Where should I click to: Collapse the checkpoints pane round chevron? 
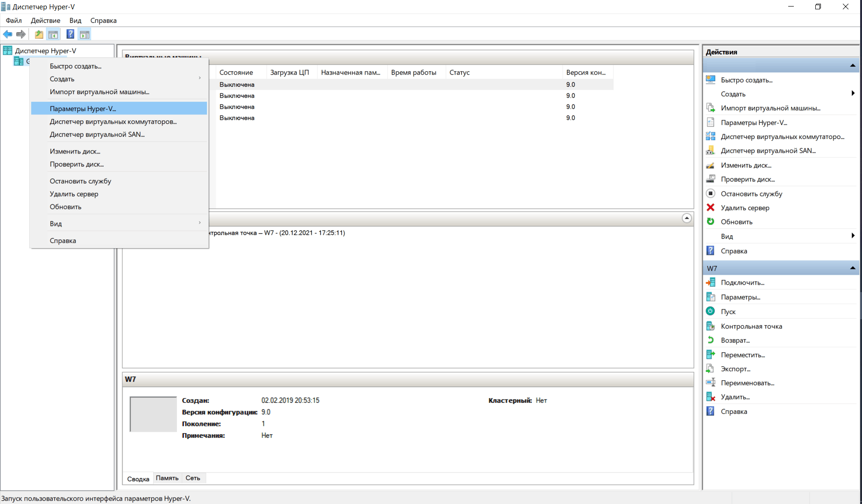click(x=687, y=218)
